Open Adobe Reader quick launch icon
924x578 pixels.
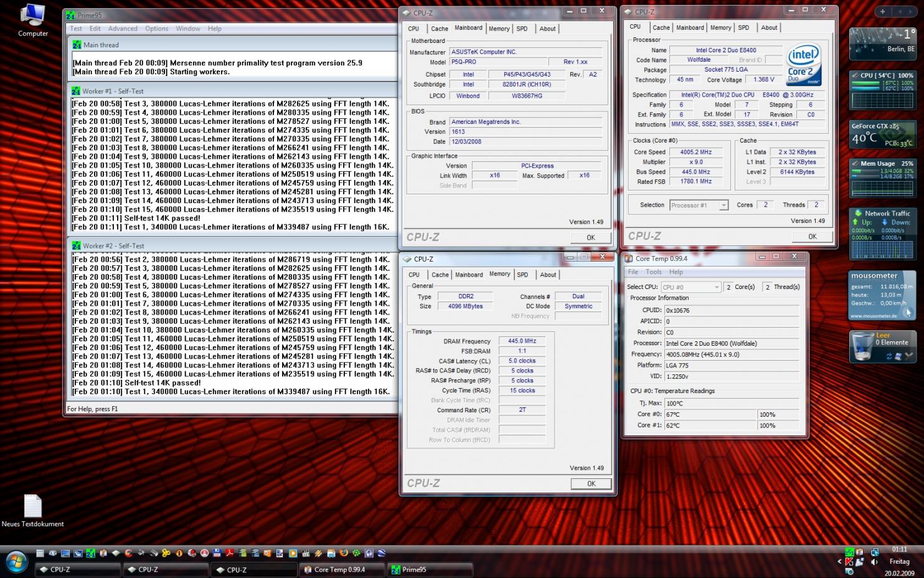230,553
